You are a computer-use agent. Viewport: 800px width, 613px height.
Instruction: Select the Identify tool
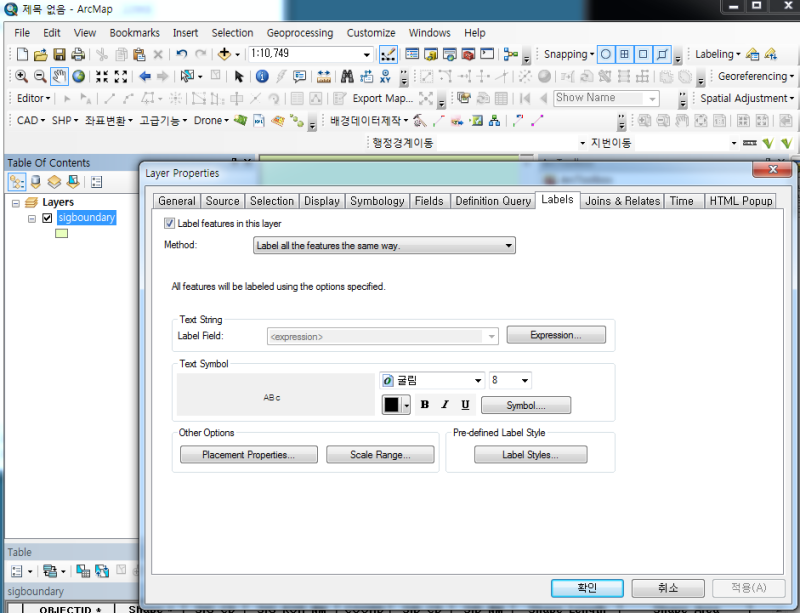262,77
